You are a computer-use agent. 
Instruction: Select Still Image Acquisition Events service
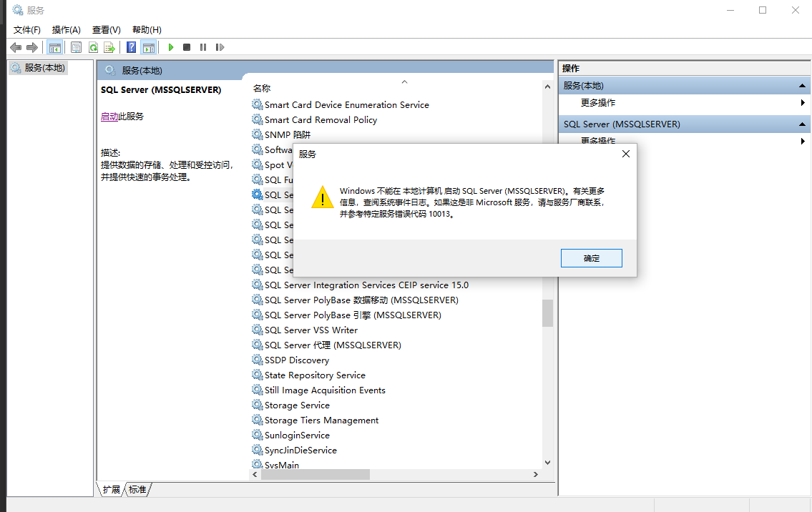(318, 390)
